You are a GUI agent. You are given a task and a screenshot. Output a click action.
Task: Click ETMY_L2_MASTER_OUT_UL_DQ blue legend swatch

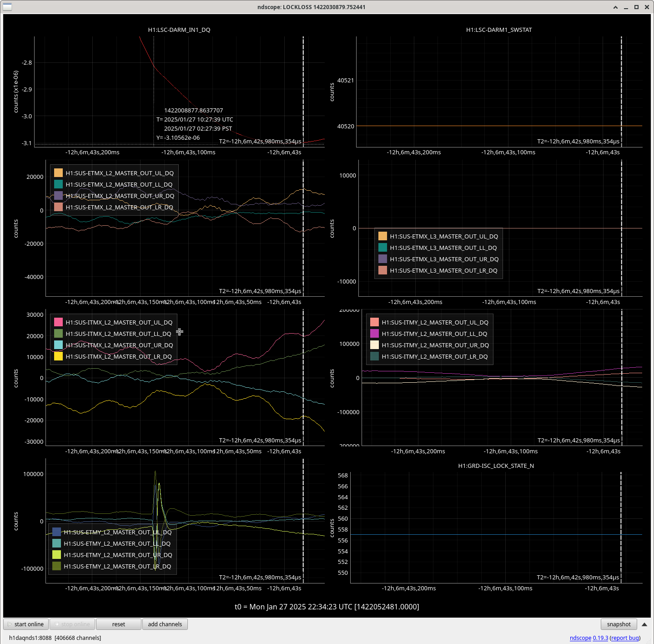click(56, 532)
